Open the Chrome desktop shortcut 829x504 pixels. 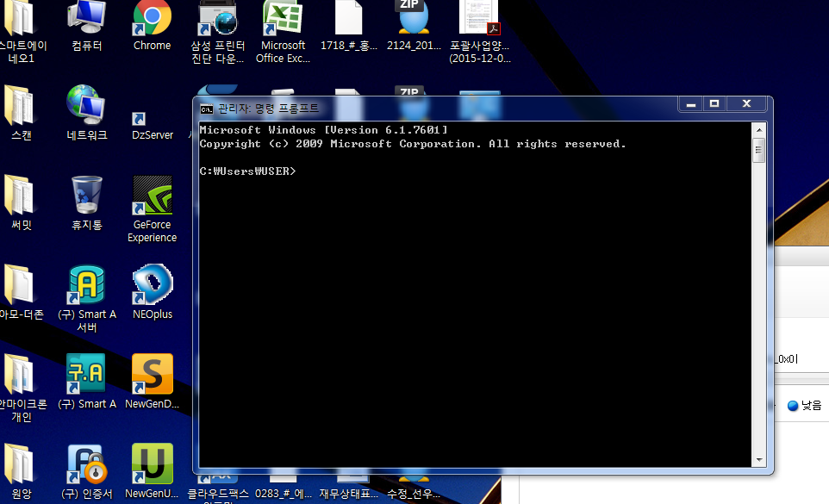tap(153, 25)
